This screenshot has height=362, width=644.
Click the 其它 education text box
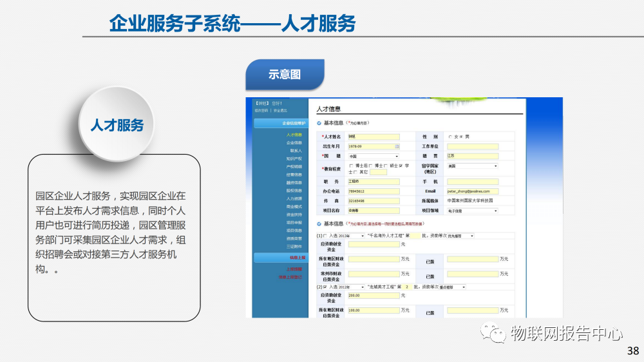click(378, 172)
